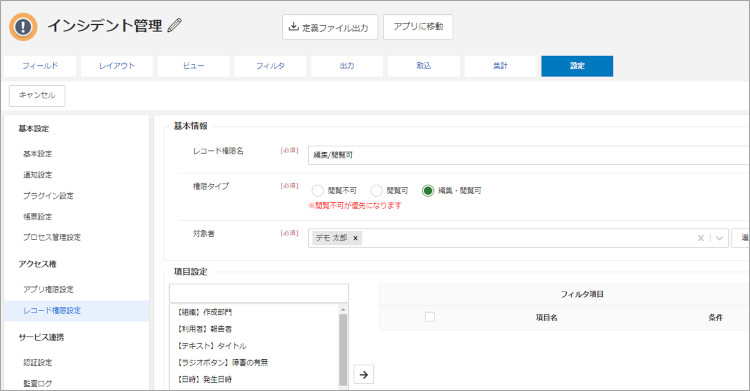Screen dimensions: 750x391
Task: Click the キャンセル button
Action: [37, 96]
